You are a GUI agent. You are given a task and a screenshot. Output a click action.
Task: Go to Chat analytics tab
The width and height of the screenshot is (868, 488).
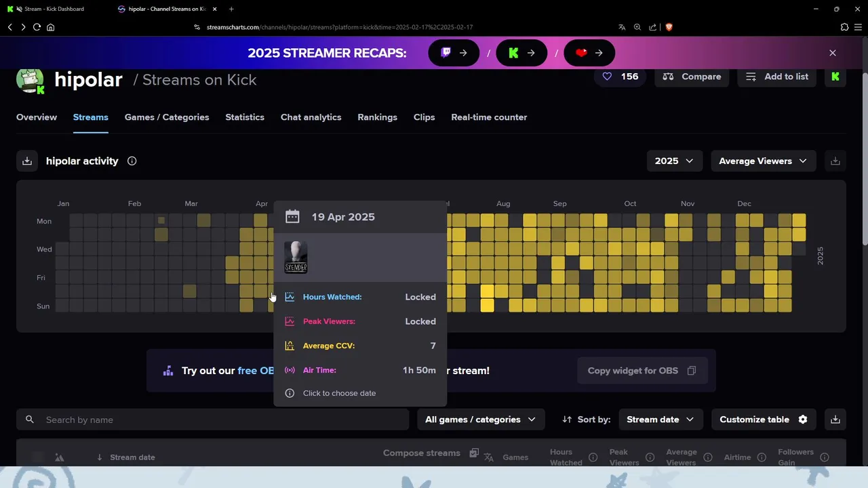click(311, 117)
